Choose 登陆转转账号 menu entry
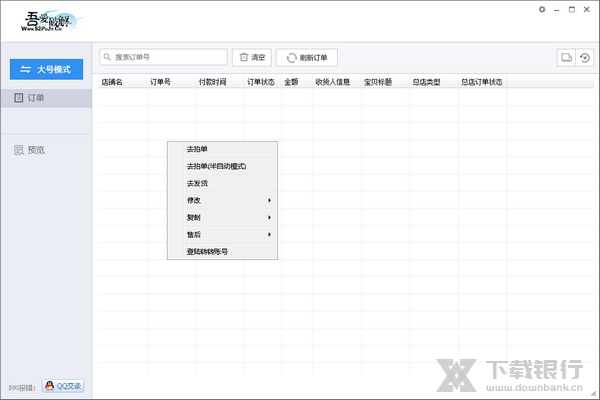 pyautogui.click(x=222, y=251)
